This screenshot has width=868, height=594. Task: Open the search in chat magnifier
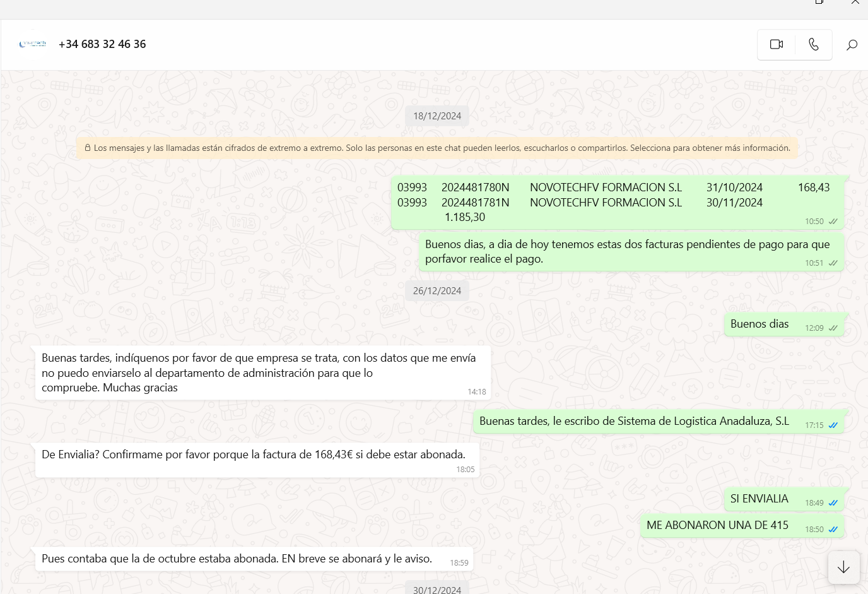[852, 45]
